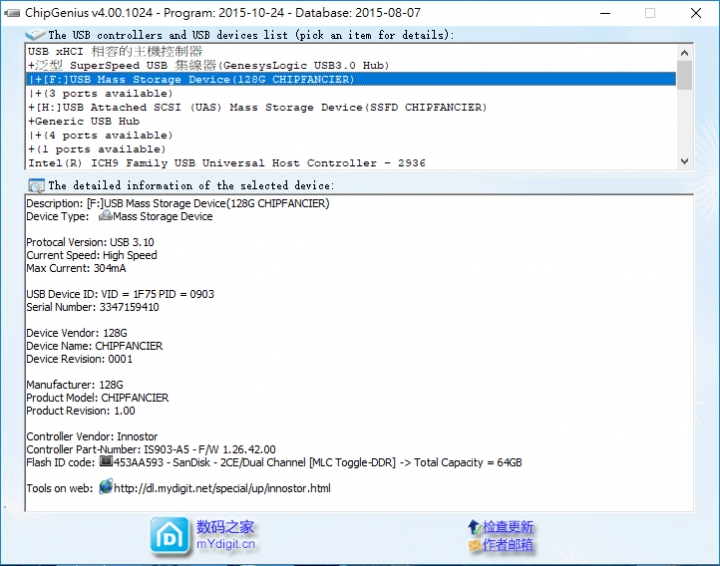720x566 pixels.
Task: Click the Total Capacity = 64GB text
Action: point(468,463)
